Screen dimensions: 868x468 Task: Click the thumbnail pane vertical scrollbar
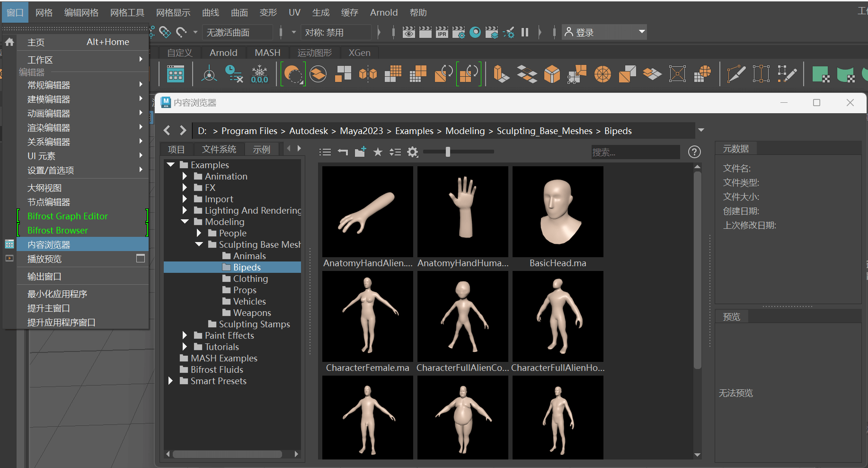click(x=697, y=270)
